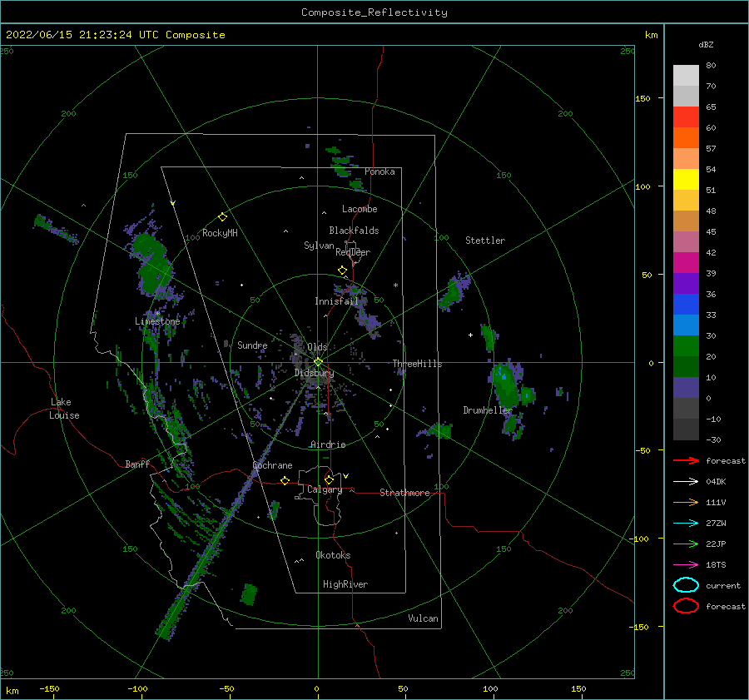Click the bright yellow swatch between 54 and 51 dBZ
The height and width of the screenshot is (700, 749).
point(686,180)
